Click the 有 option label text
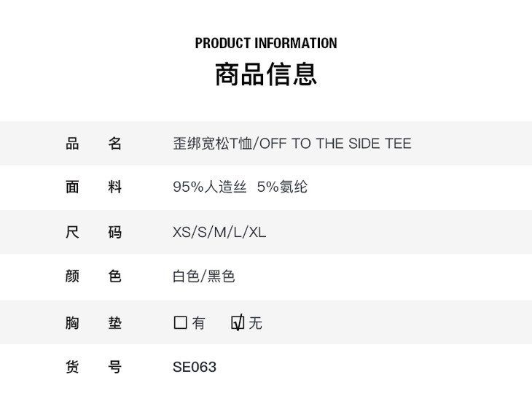The height and width of the screenshot is (396, 532). [x=199, y=323]
